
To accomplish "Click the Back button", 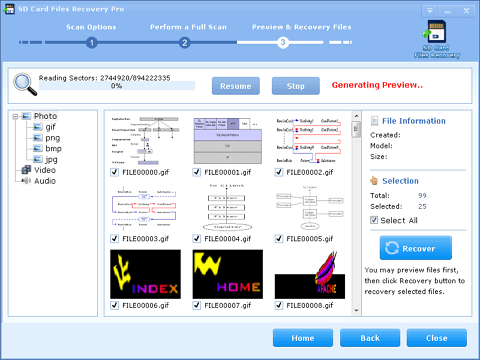I will [370, 338].
